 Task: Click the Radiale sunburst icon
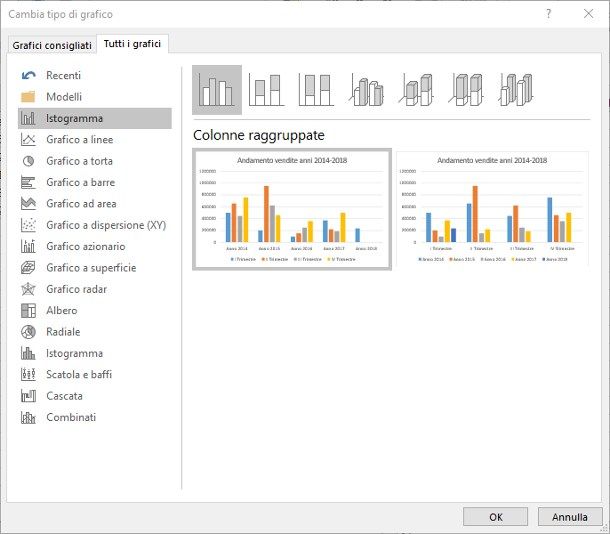28,332
